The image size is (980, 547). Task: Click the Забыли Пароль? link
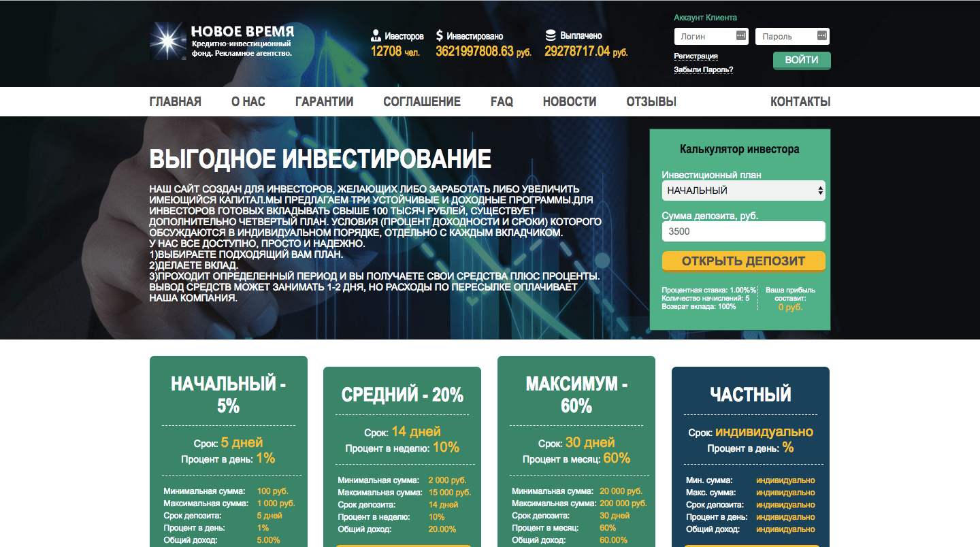(x=703, y=69)
